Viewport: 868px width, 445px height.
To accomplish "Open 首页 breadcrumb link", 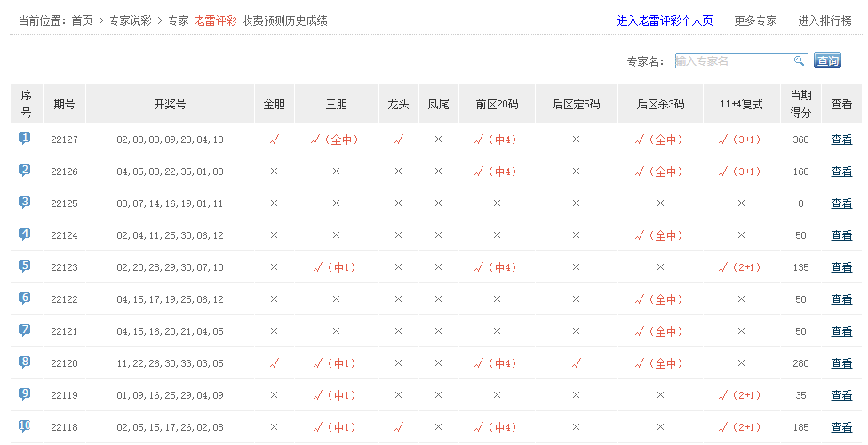I will coord(82,20).
